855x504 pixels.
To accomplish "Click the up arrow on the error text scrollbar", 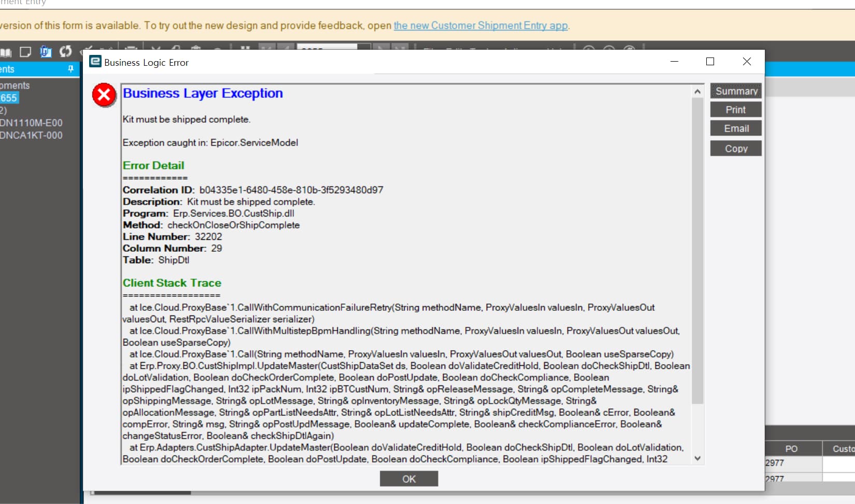I will click(697, 92).
